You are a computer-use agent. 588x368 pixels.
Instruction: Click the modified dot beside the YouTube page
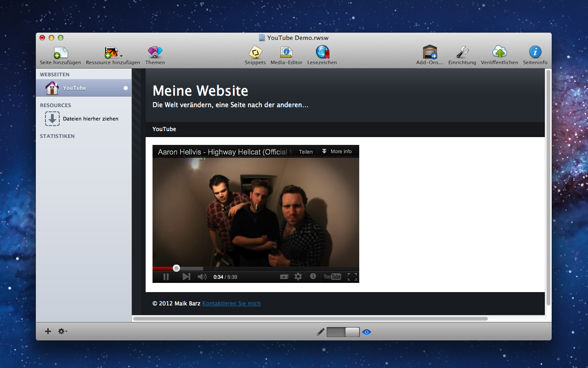125,88
